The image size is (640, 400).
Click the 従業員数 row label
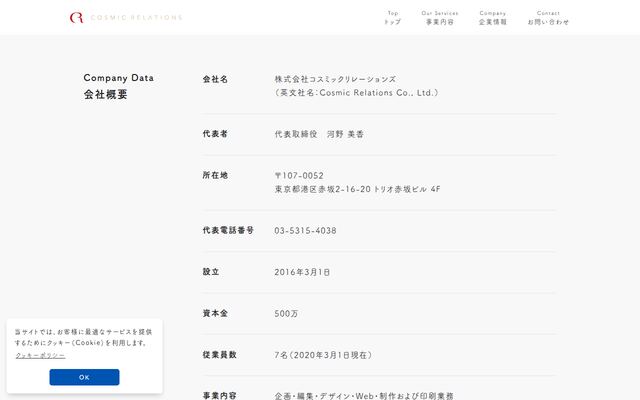point(220,355)
